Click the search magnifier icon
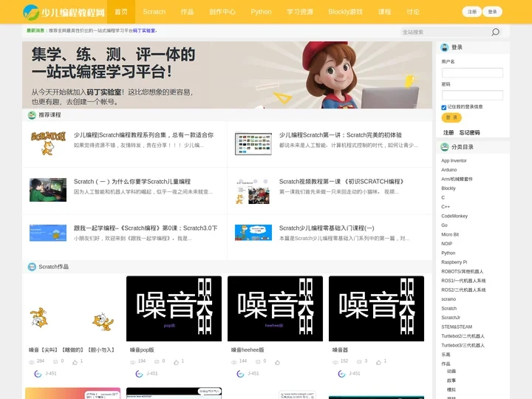 coord(495,32)
